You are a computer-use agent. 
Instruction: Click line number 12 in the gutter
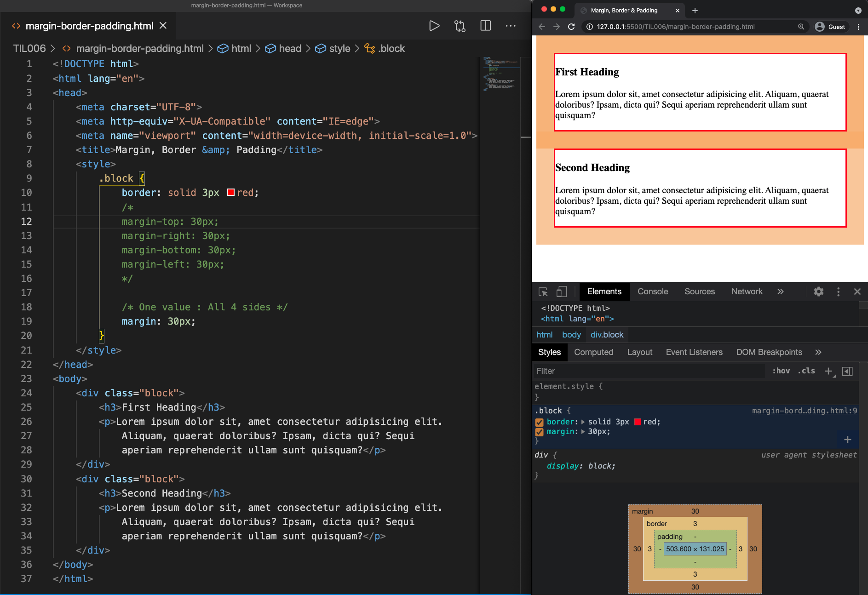(26, 222)
